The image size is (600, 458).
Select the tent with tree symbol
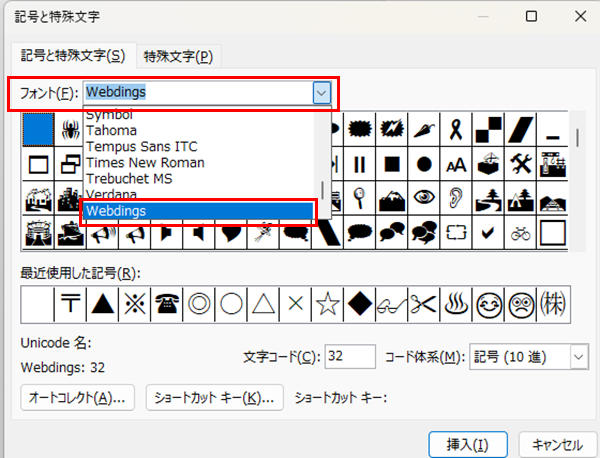click(520, 198)
